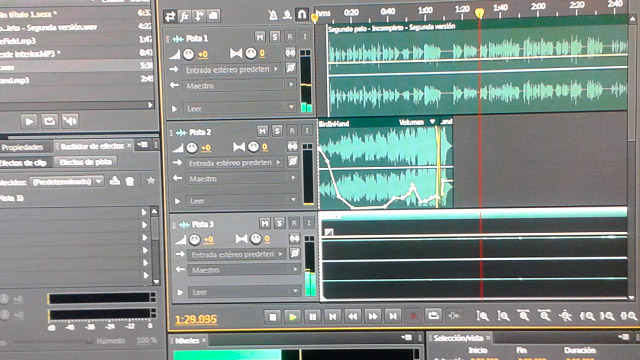
Task: Close the Bastidor de efectos tab
Action: coord(129,145)
